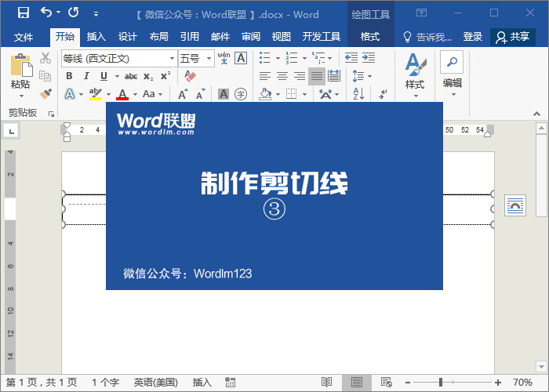Clear all formatting with the eraser icon
The height and width of the screenshot is (392, 549).
(190, 76)
